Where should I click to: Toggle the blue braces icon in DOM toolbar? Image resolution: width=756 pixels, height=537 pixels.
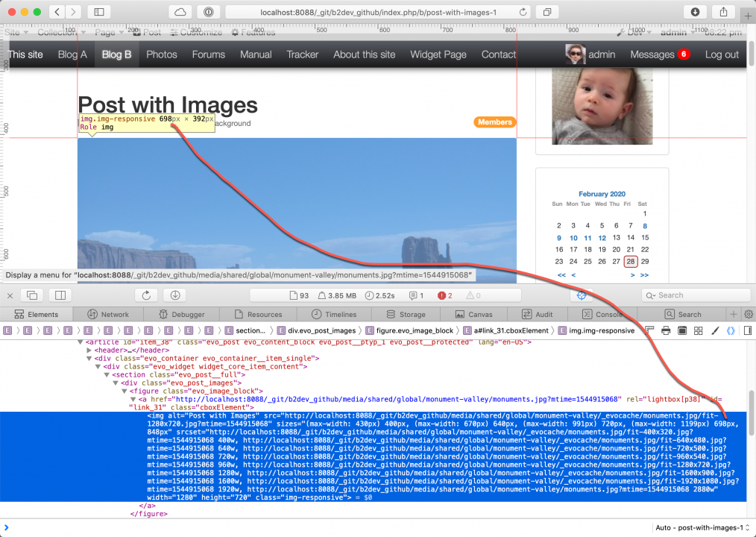[x=731, y=330]
